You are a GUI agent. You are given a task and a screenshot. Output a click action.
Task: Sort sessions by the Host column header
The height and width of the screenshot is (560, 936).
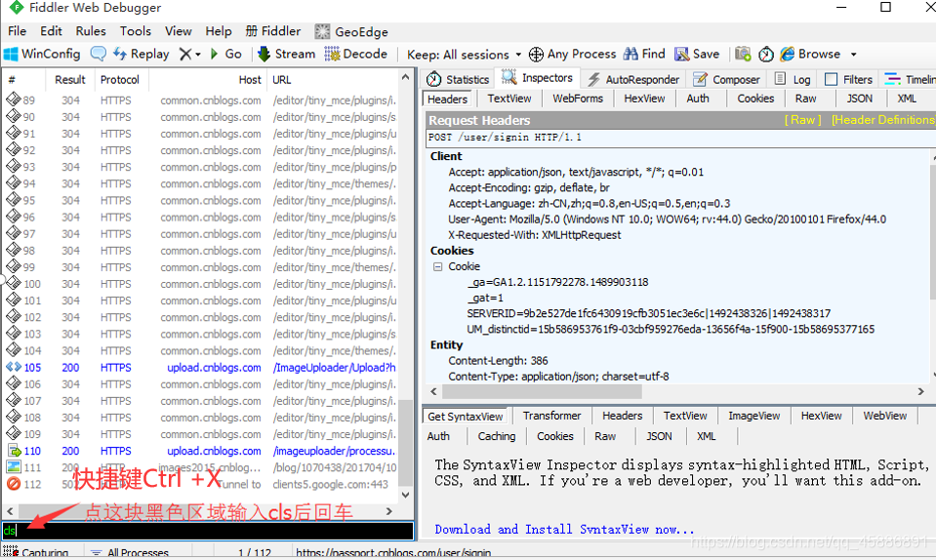(209, 79)
